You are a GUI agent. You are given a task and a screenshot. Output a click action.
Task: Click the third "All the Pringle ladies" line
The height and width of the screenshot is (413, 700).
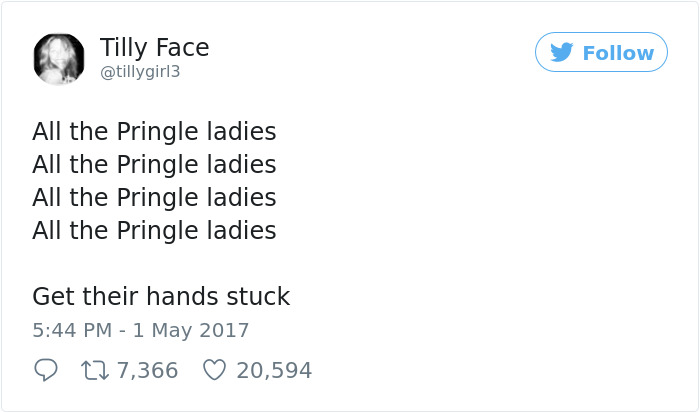154,197
